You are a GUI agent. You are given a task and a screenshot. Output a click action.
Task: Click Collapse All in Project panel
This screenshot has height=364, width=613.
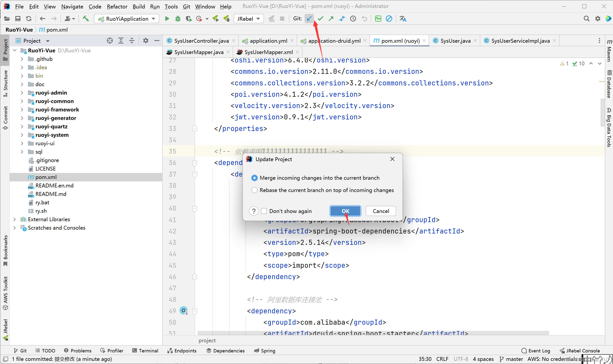(x=132, y=41)
